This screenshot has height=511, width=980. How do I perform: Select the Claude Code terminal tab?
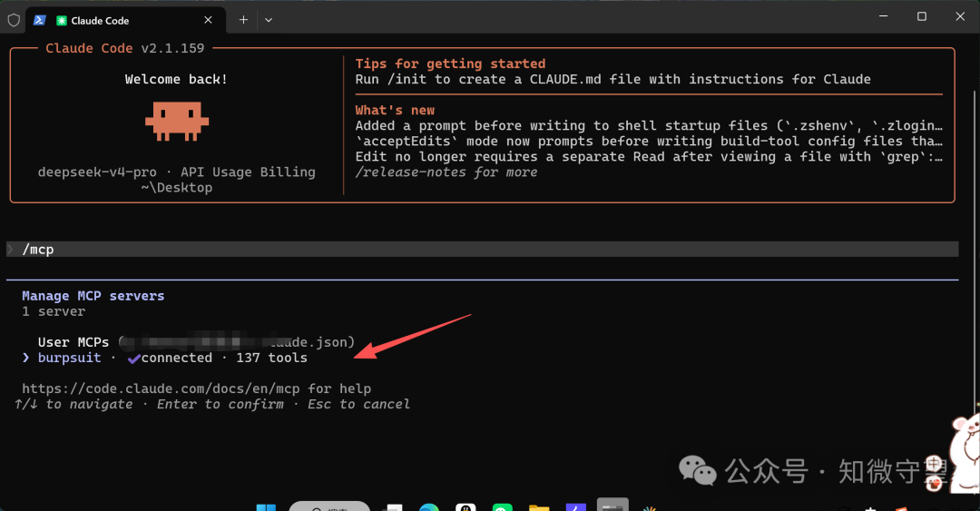(123, 20)
